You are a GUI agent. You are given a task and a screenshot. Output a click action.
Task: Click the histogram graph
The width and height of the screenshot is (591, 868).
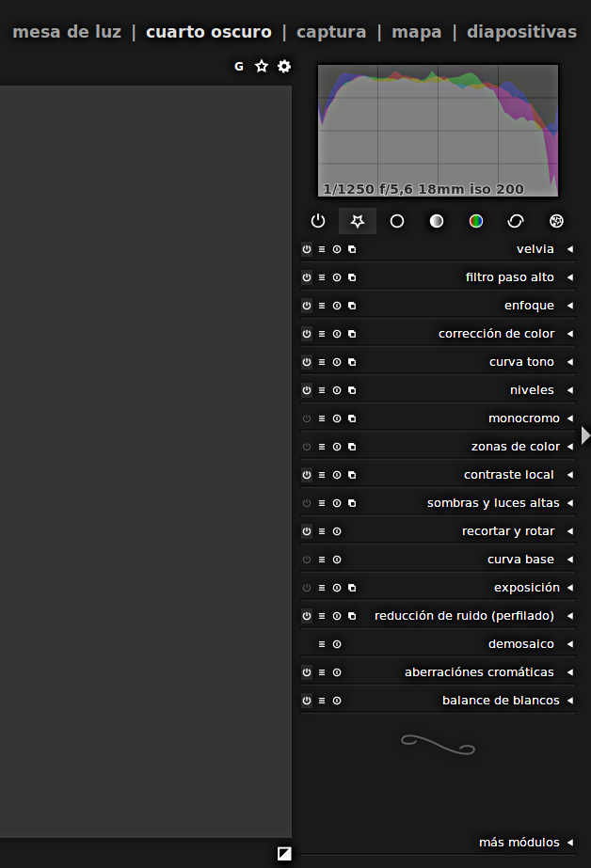[439, 131]
